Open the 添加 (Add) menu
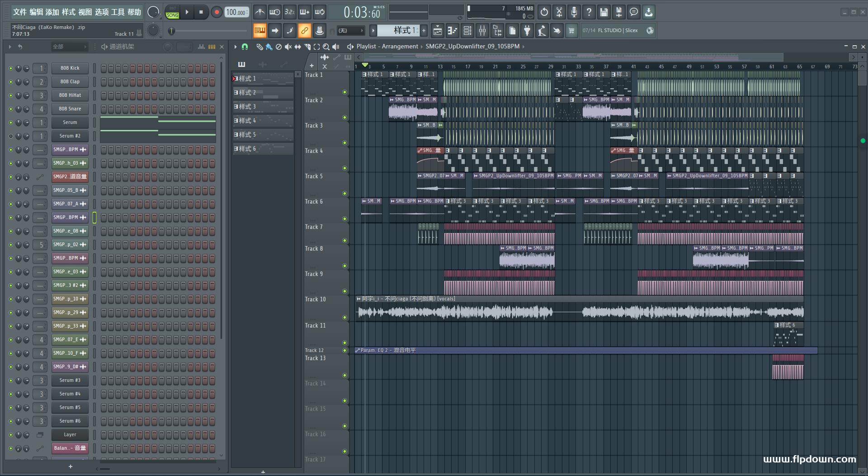 tap(52, 12)
